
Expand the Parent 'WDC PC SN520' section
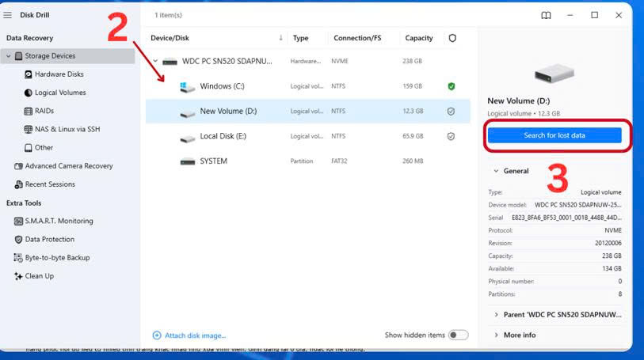(x=496, y=315)
